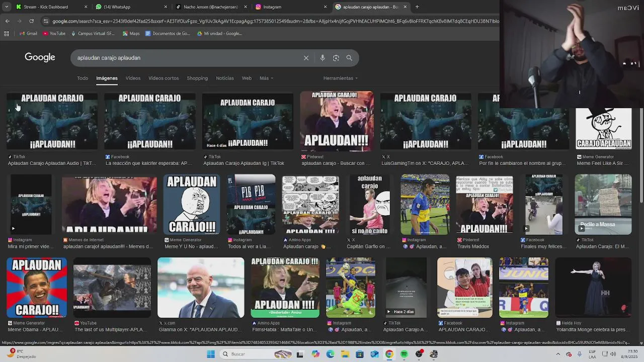Screen dimensions: 644x362
Task: Switch to the Nacho Jensen TikTok tab
Action: (x=210, y=7)
